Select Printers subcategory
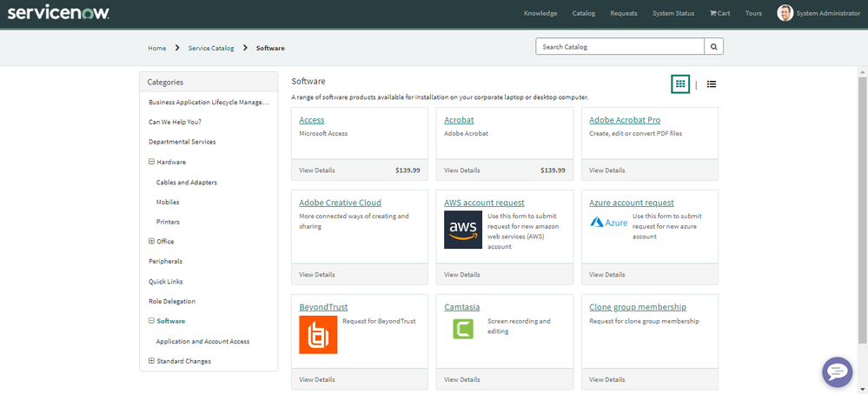868x394 pixels. click(x=168, y=222)
